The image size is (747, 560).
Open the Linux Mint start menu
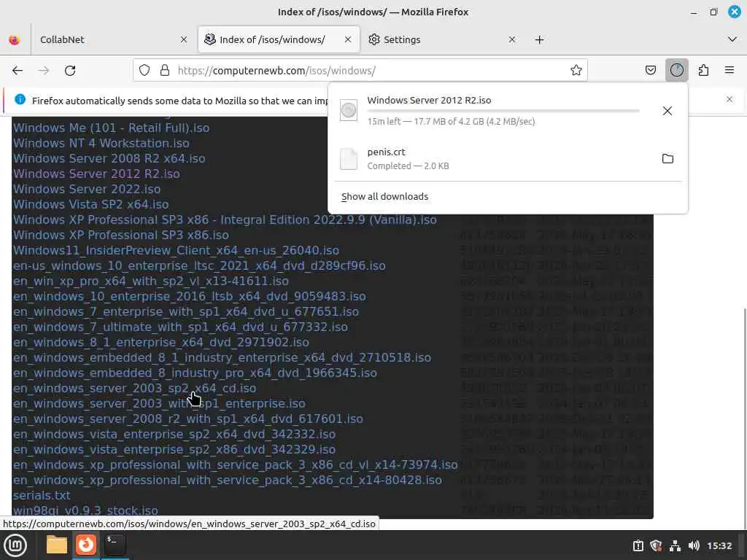(15, 545)
